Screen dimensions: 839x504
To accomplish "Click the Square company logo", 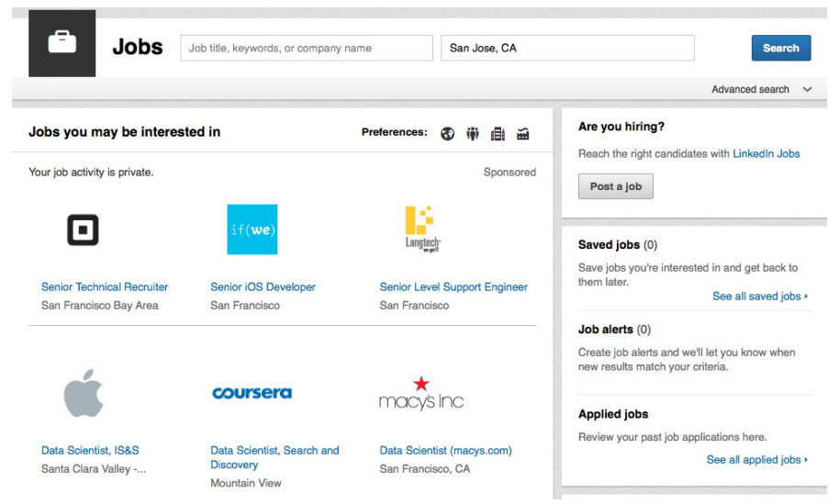I will click(x=83, y=230).
